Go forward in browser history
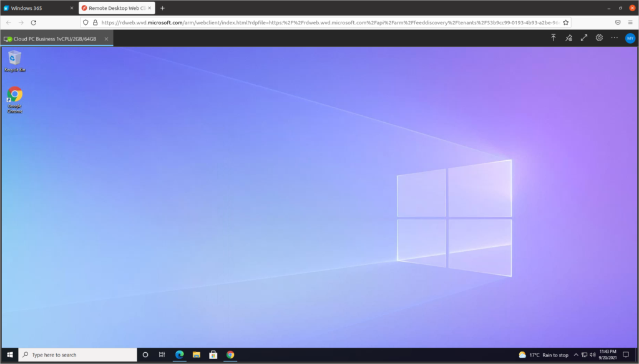Image resolution: width=639 pixels, height=364 pixels. (x=21, y=23)
